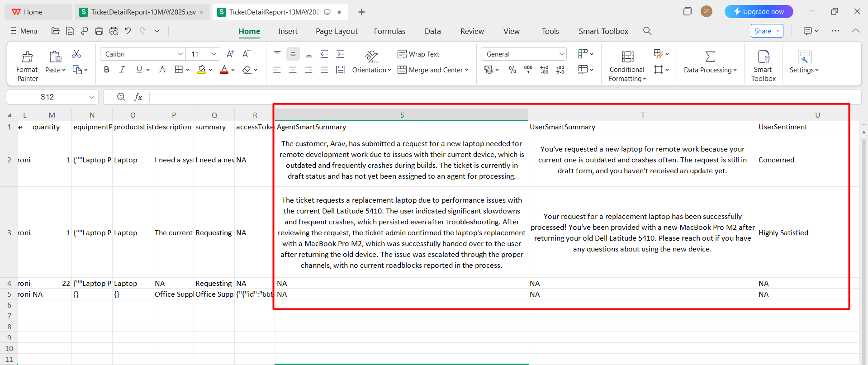Image resolution: width=868 pixels, height=365 pixels.
Task: Switch to the Review tab
Action: pos(472,31)
